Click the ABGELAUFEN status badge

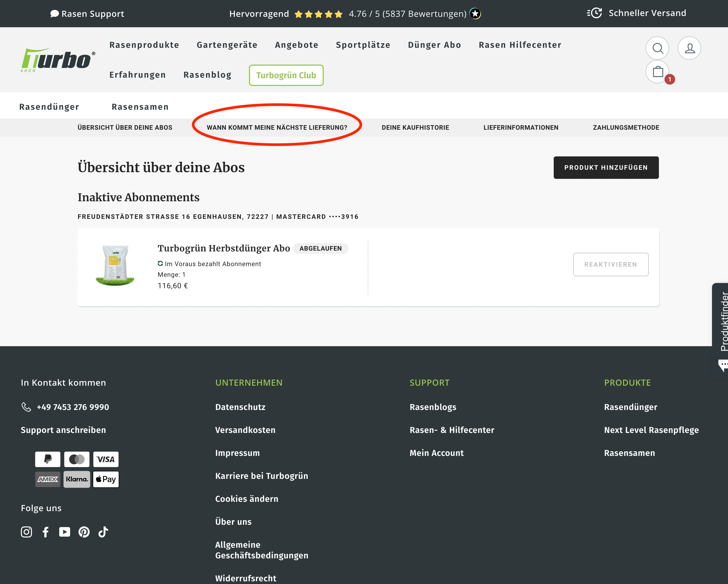coord(321,248)
